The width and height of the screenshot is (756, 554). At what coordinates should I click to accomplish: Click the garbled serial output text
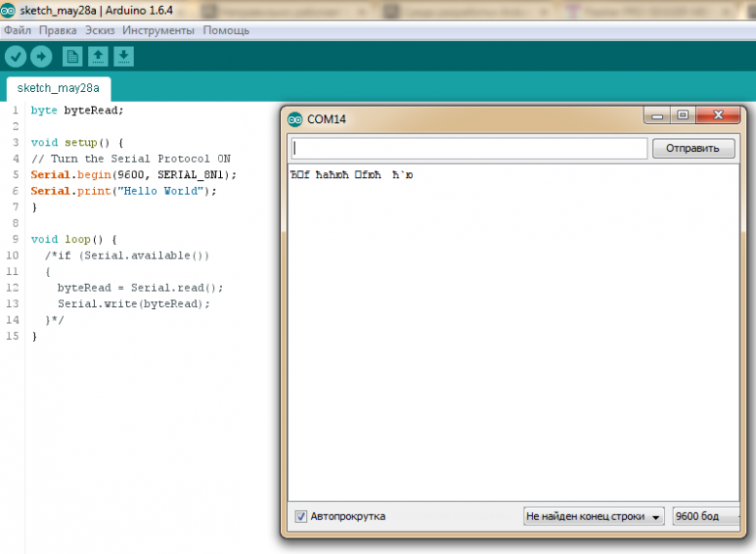pos(352,174)
